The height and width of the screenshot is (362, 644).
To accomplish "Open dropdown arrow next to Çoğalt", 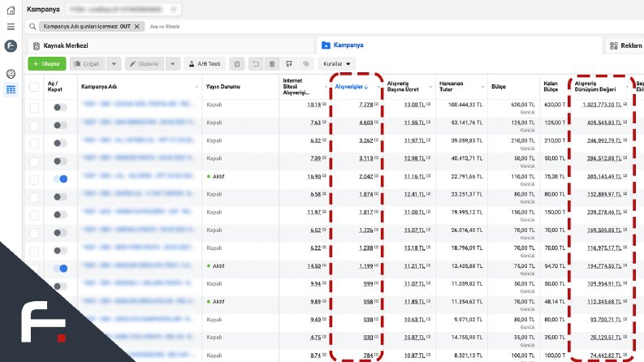I will tap(114, 64).
